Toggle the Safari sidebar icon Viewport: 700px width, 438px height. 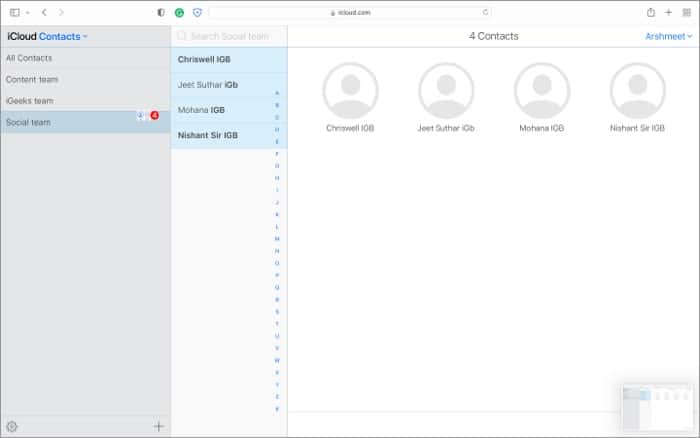(x=15, y=13)
